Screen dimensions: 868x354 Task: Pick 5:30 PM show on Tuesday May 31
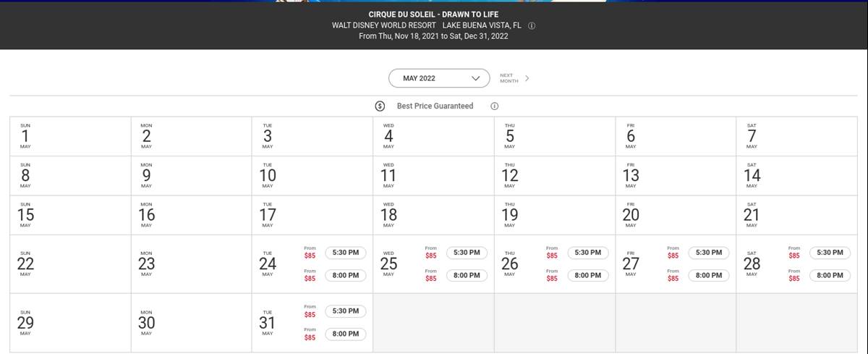point(346,311)
